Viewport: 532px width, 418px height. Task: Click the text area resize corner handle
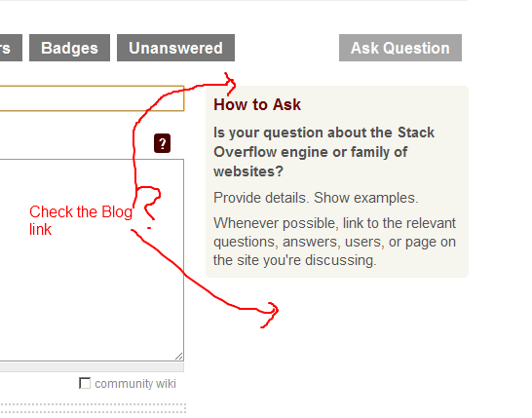pyautogui.click(x=179, y=357)
